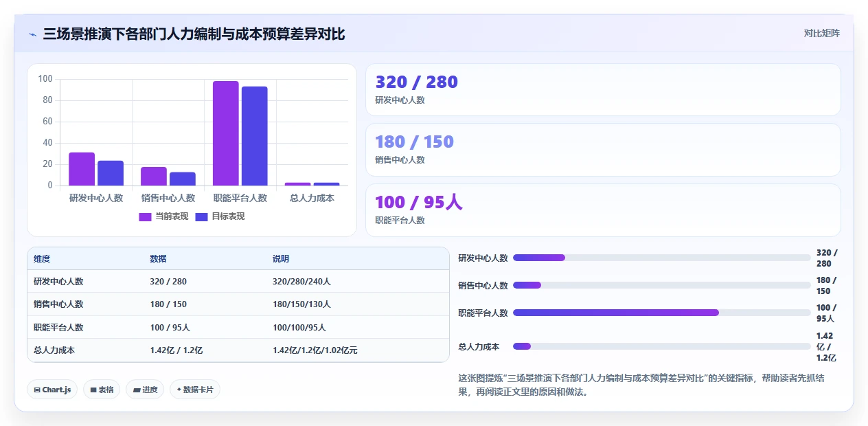Click the 销售中心人数 caption in stat card
This screenshot has height=426, width=868.
click(x=400, y=160)
